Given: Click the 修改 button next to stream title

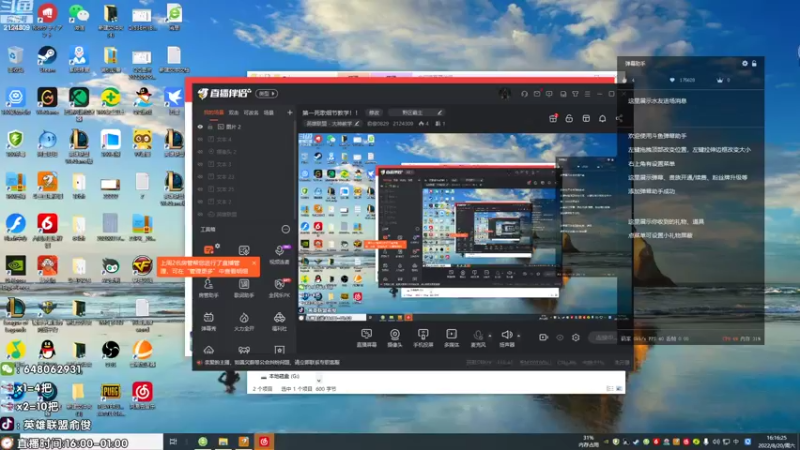Looking at the screenshot, I should click(374, 112).
